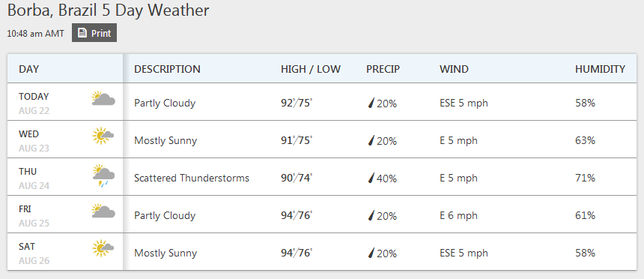Click the 94°/76° temperature for Friday

297,215
